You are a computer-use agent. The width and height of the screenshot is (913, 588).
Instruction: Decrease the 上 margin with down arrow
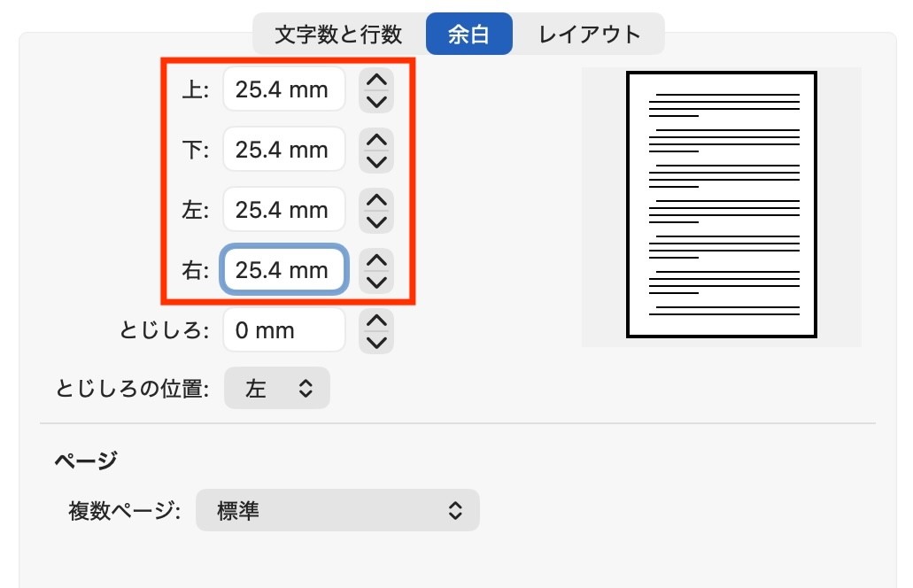[x=376, y=101]
